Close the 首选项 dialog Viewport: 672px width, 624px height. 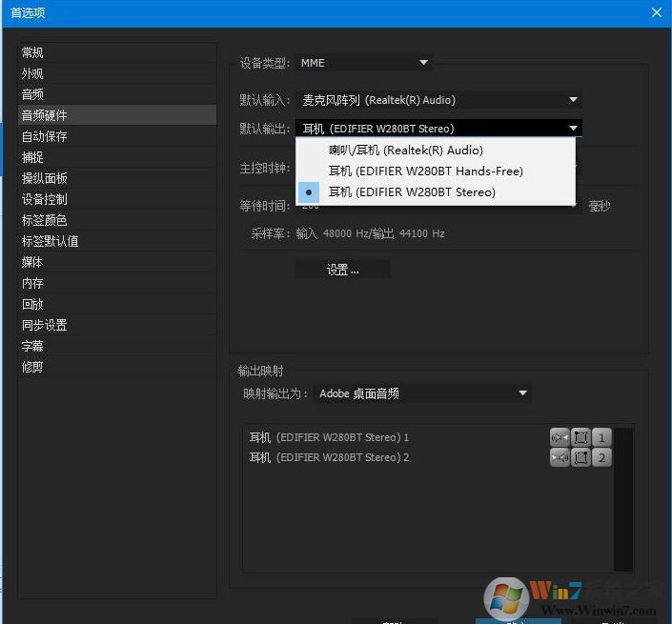pyautogui.click(x=656, y=12)
